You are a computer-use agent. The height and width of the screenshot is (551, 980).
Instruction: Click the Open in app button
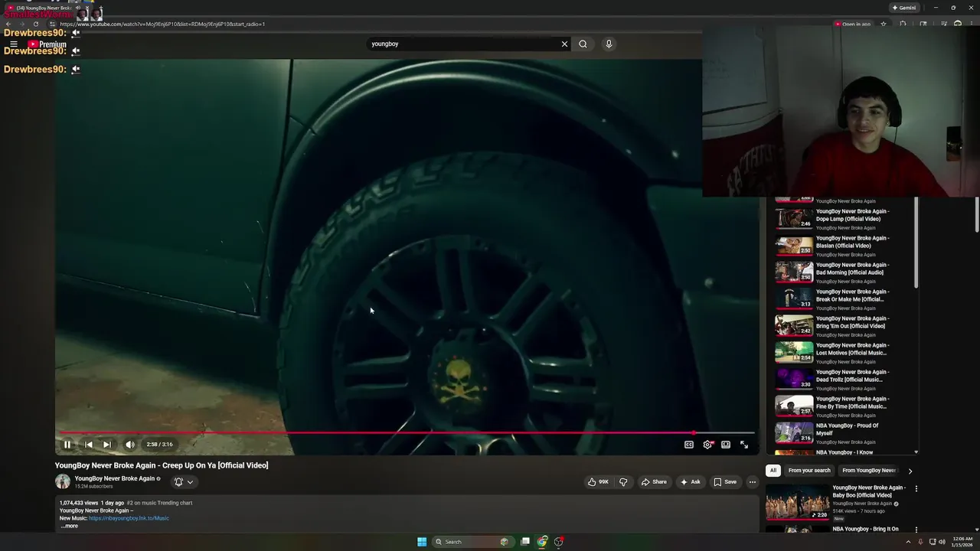(x=852, y=24)
